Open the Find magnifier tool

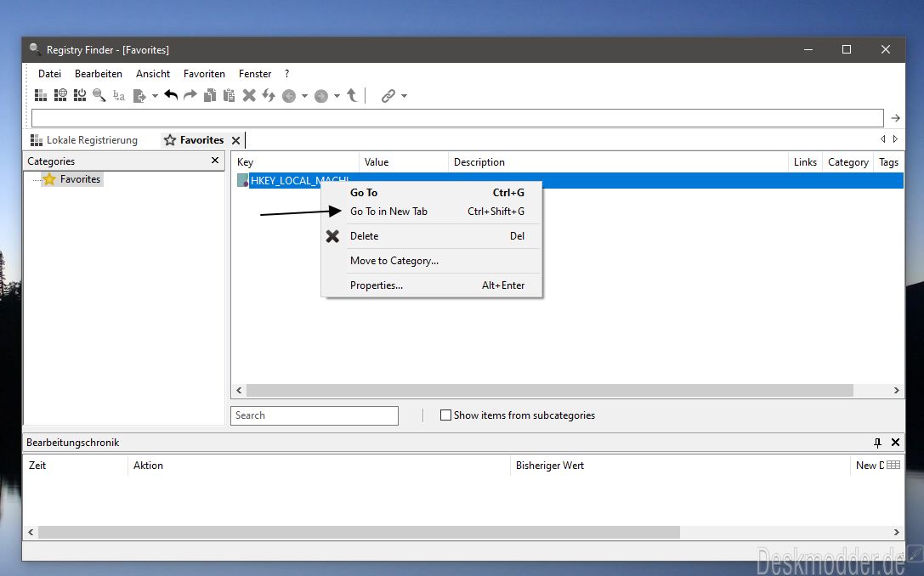(x=99, y=95)
